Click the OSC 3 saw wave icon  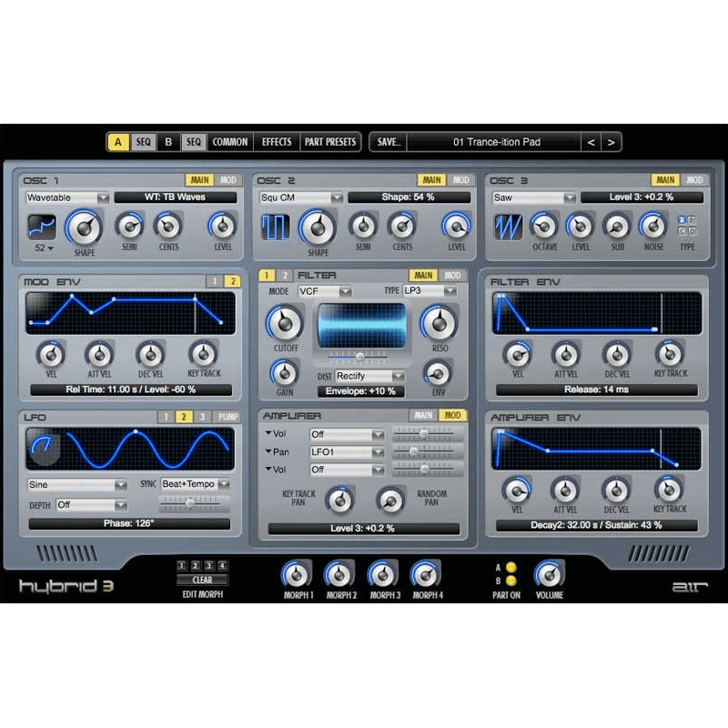508,227
